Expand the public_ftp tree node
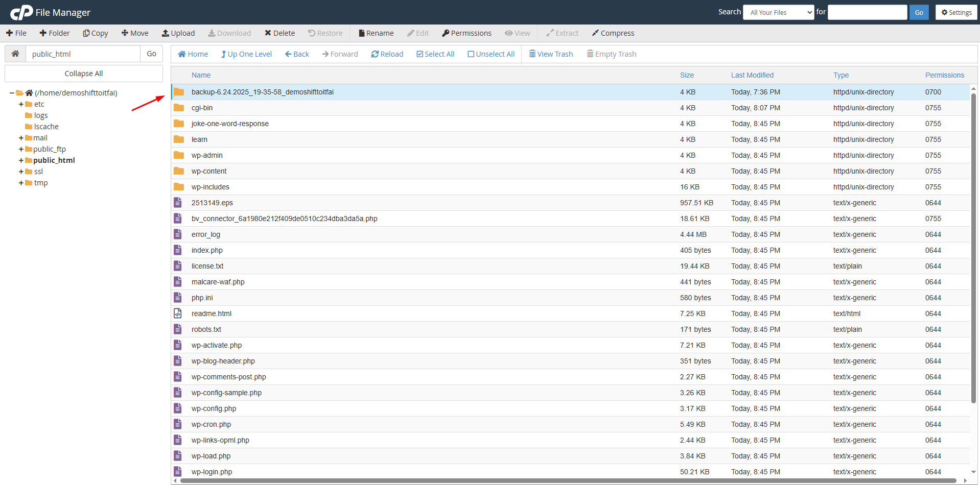The width and height of the screenshot is (980, 485). (x=21, y=149)
